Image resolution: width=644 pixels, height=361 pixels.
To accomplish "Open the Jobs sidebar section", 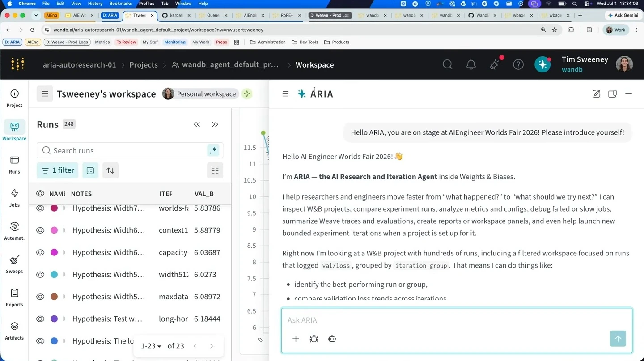I will tap(14, 198).
